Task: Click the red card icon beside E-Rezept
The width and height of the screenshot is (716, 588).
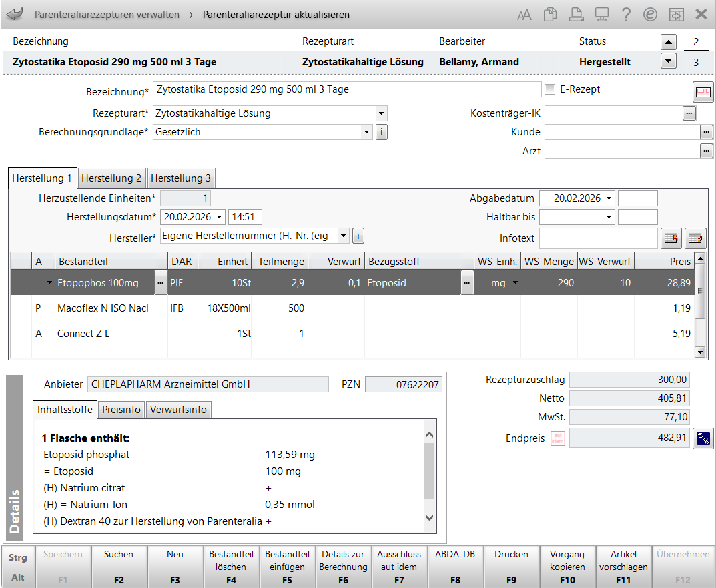Action: click(x=703, y=91)
